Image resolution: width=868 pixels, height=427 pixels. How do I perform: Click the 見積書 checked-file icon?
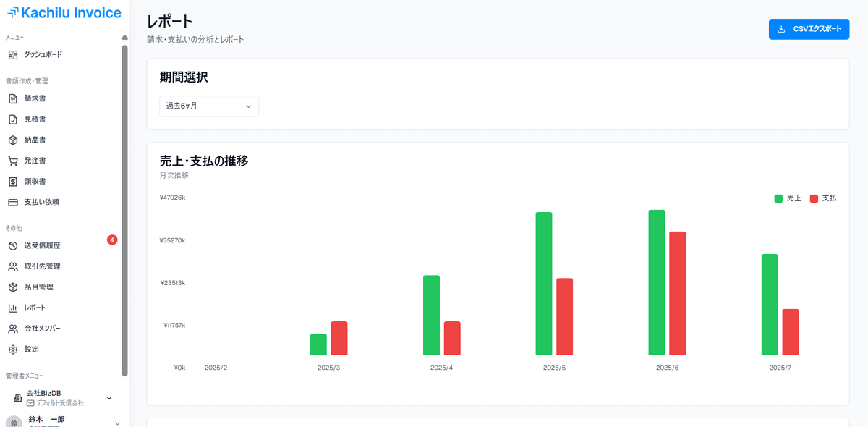coord(13,119)
